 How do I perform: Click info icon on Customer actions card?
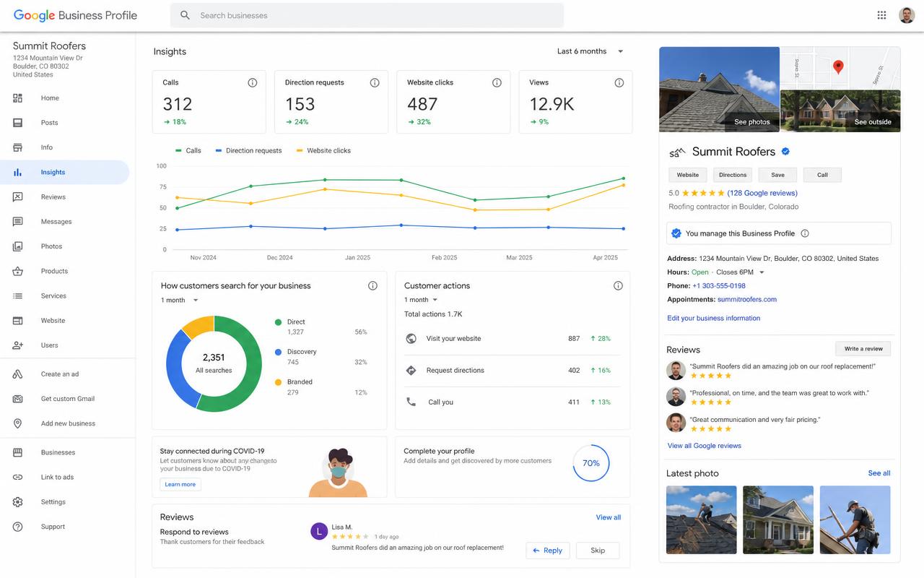pyautogui.click(x=618, y=285)
